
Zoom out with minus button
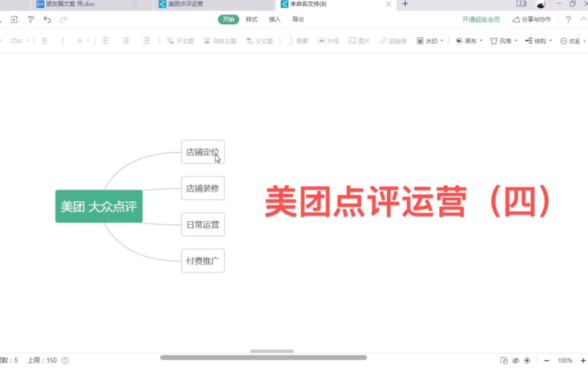coord(547,360)
